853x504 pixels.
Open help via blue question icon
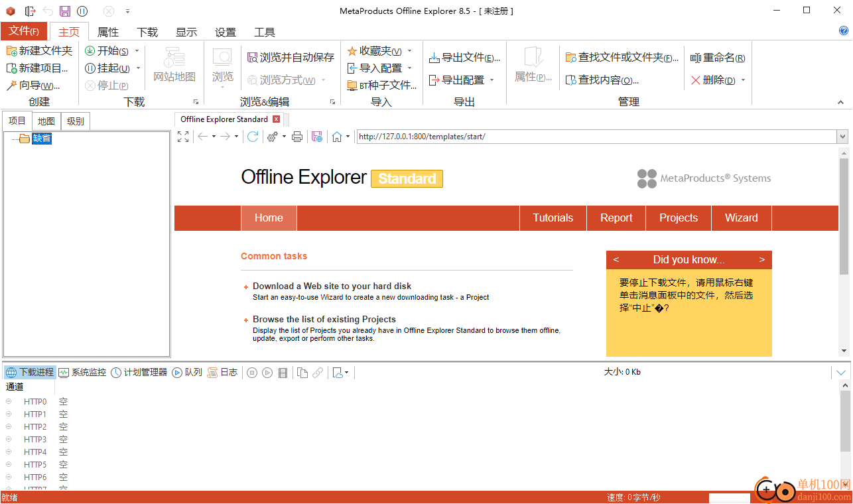click(x=844, y=31)
